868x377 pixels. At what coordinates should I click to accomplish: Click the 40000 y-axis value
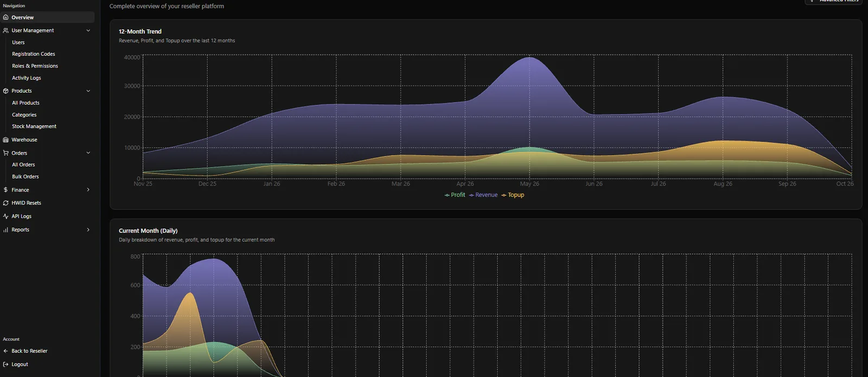click(x=132, y=57)
